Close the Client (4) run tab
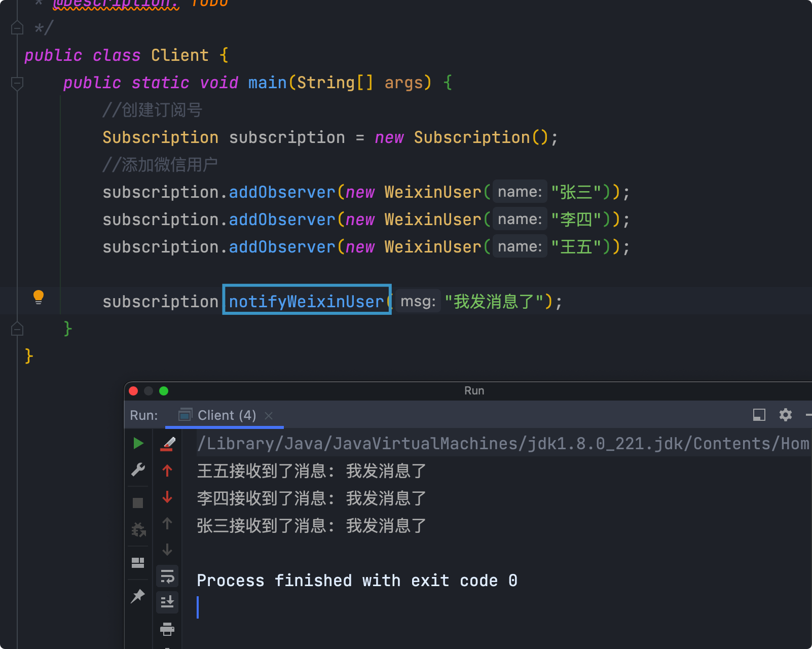The height and width of the screenshot is (649, 812). click(269, 416)
